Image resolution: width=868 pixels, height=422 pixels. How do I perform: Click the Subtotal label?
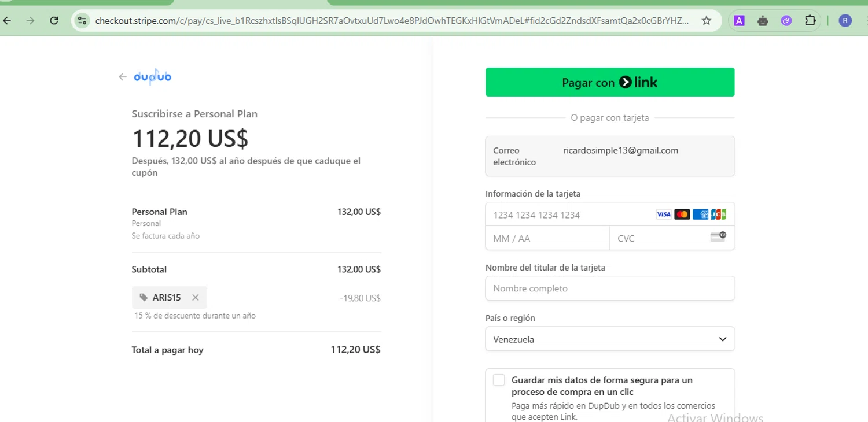click(x=149, y=269)
